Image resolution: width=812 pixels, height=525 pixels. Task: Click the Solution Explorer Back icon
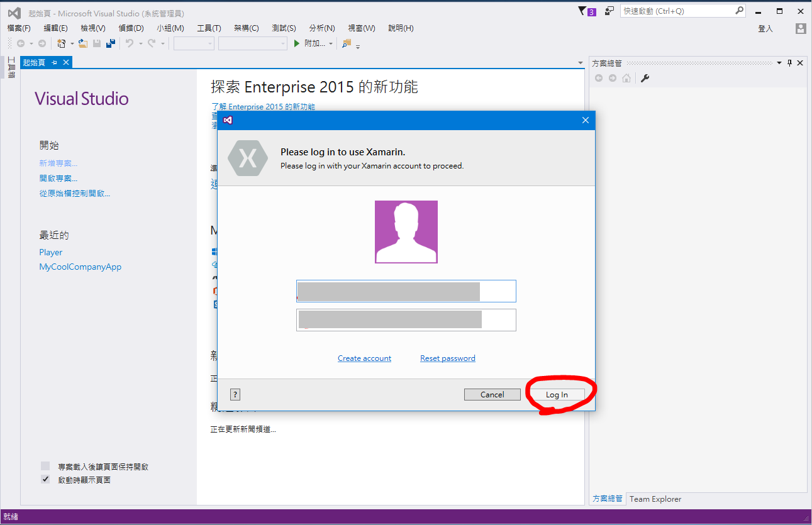599,78
